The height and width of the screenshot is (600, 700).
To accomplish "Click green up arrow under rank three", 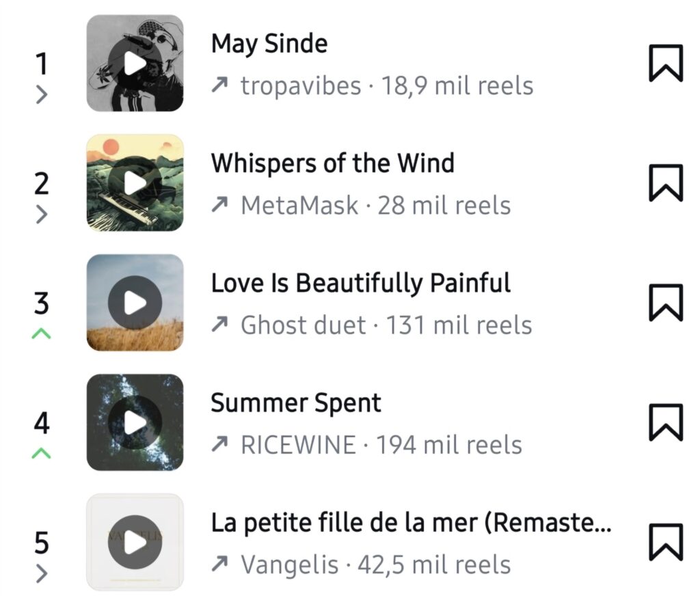I will click(42, 333).
